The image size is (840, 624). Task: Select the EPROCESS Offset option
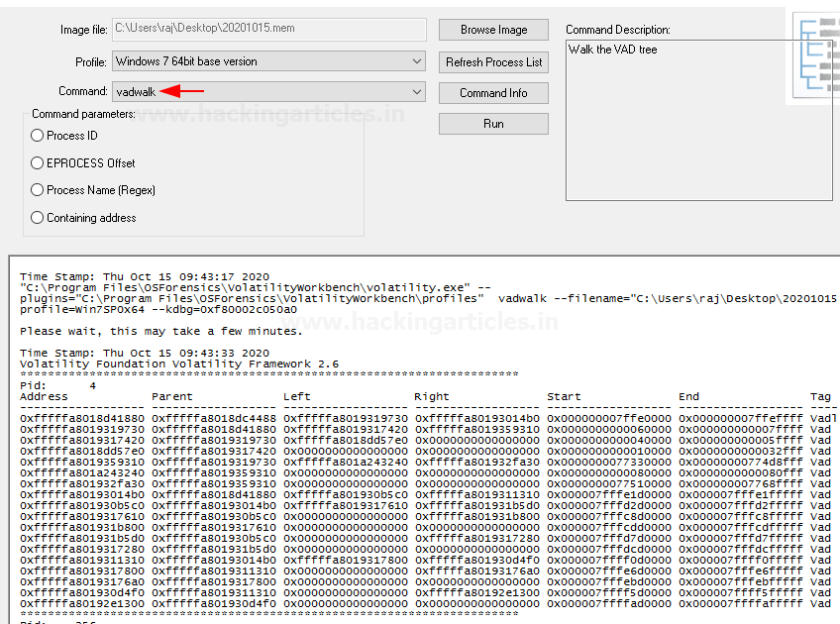tap(38, 163)
